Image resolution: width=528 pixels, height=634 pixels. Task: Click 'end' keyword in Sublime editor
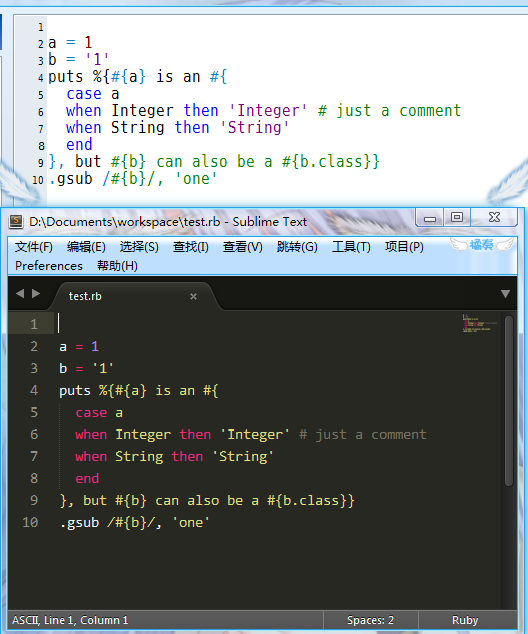tap(87, 479)
